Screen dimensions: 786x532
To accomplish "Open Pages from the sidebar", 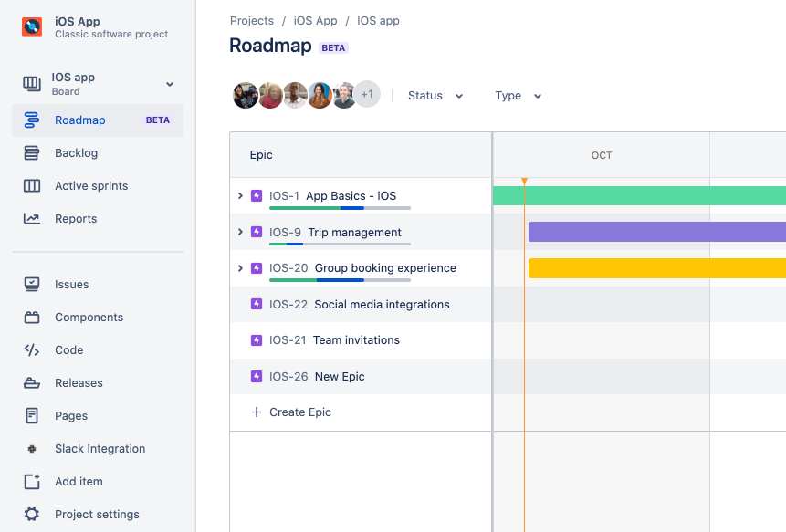I will (x=71, y=415).
